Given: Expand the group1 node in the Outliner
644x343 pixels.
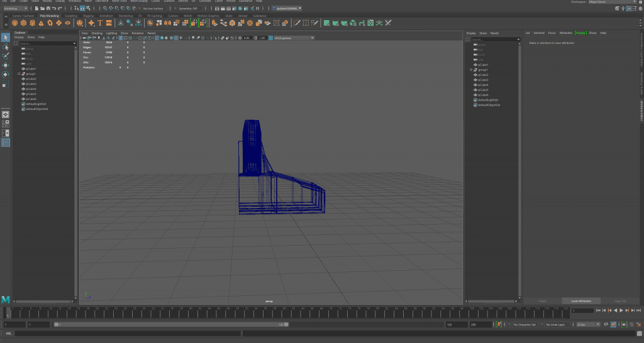Looking at the screenshot, I should click(19, 73).
